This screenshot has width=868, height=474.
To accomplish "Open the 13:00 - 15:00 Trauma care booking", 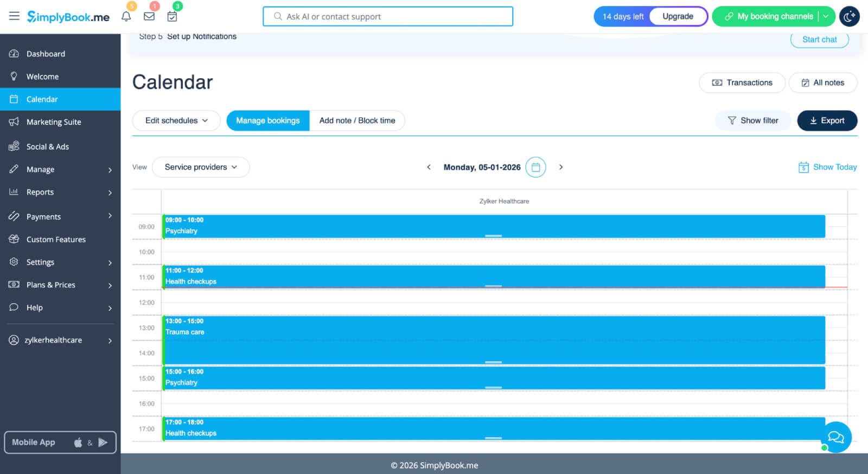I will tap(494, 340).
